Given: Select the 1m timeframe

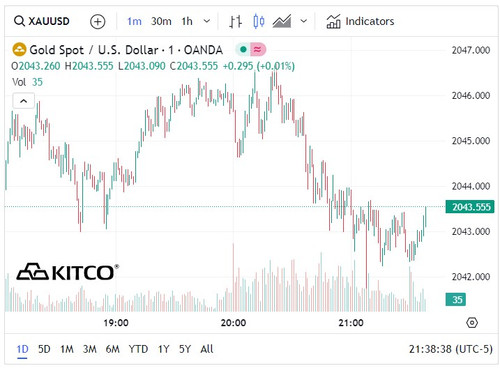Looking at the screenshot, I should point(134,21).
